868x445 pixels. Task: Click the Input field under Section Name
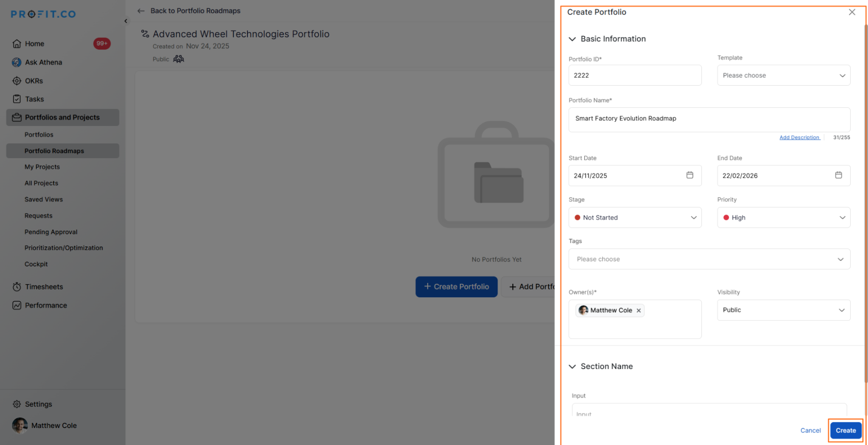[x=709, y=410]
